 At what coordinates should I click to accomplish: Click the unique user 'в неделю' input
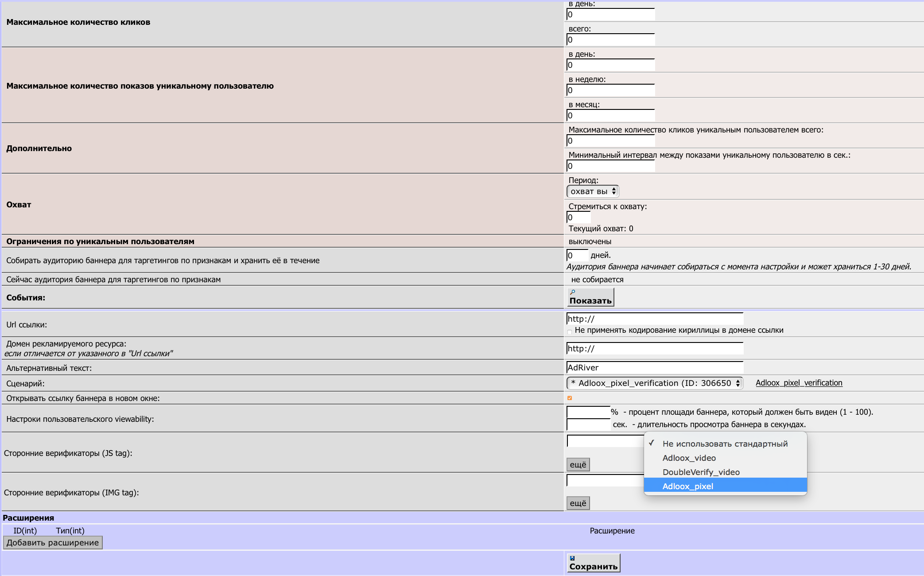tap(610, 90)
